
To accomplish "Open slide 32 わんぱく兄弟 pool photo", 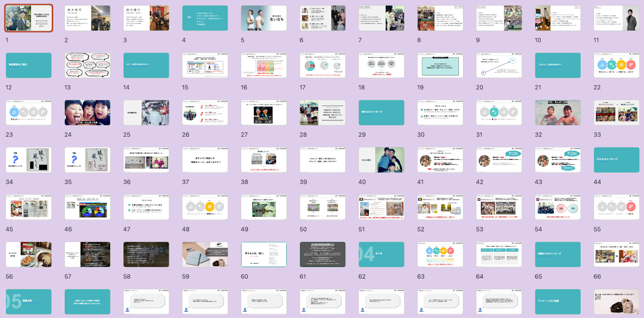I will (x=557, y=112).
